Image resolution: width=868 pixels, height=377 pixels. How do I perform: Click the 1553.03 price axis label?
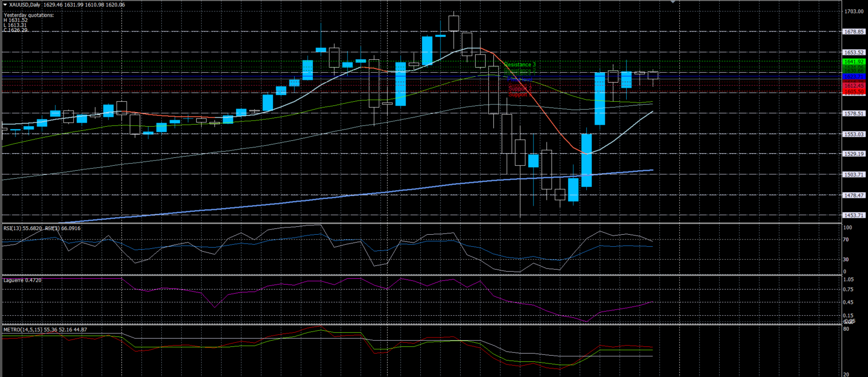854,134
